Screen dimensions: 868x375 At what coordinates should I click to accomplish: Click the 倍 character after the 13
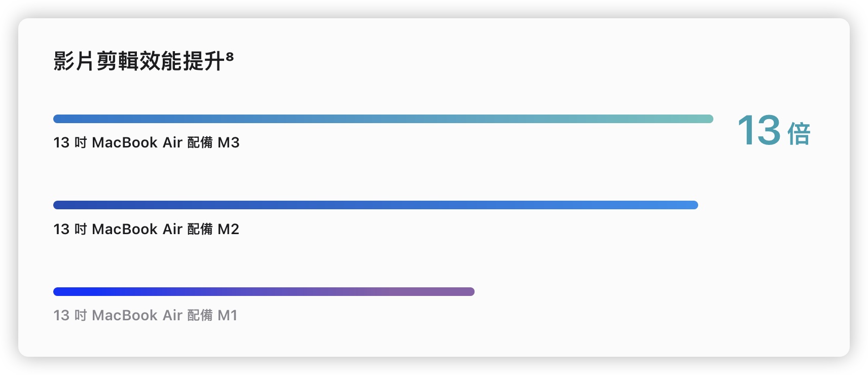(x=799, y=134)
